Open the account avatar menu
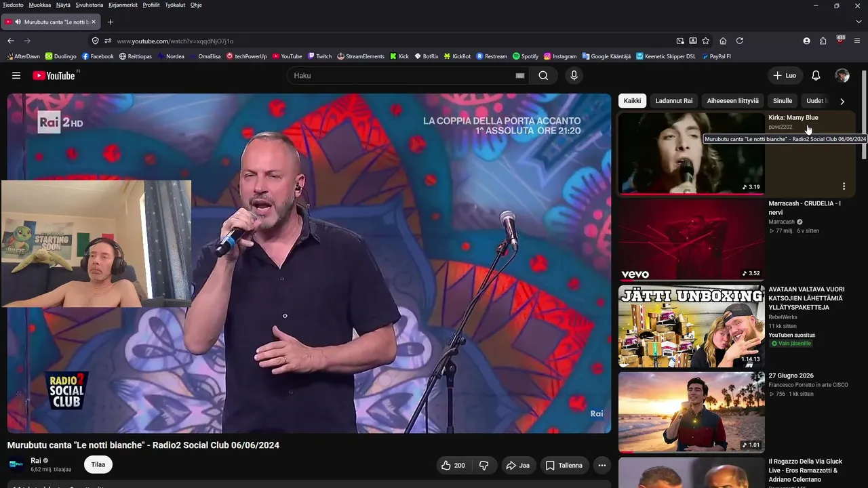Screen dimensions: 868x488 click(x=842, y=76)
